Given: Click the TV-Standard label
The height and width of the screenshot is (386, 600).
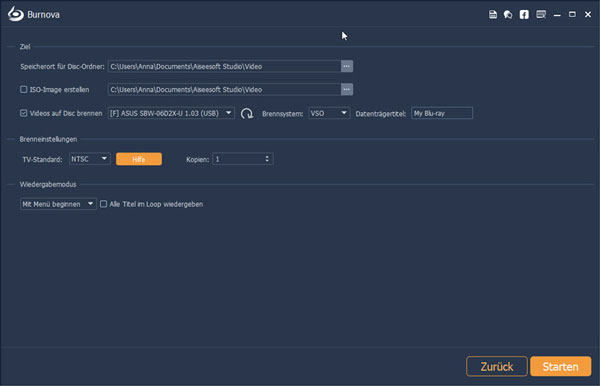Looking at the screenshot, I should pyautogui.click(x=42, y=159).
